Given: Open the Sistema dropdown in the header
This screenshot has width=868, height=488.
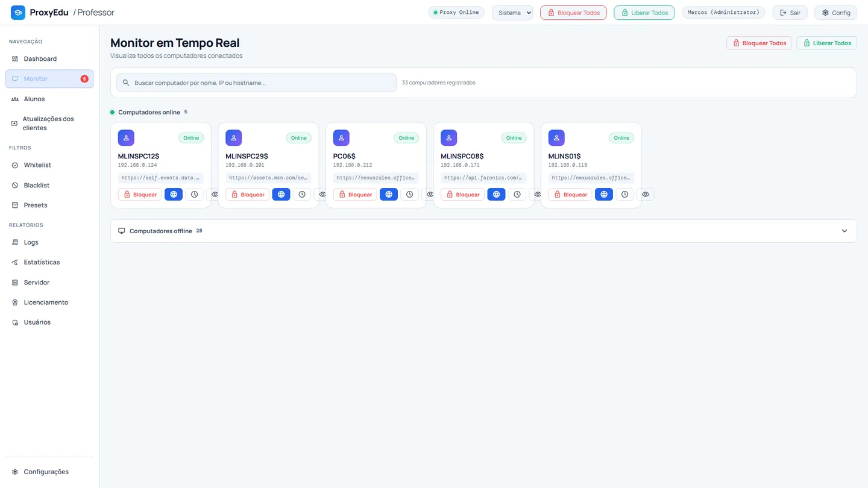Looking at the screenshot, I should click(x=512, y=13).
